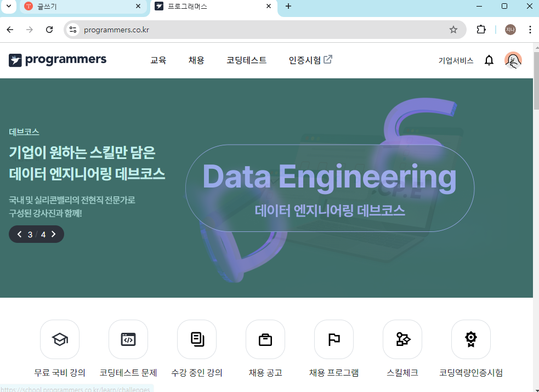The height and width of the screenshot is (392, 539).
Task: Open 수강 중인 강의 document icon
Action: [x=197, y=339]
